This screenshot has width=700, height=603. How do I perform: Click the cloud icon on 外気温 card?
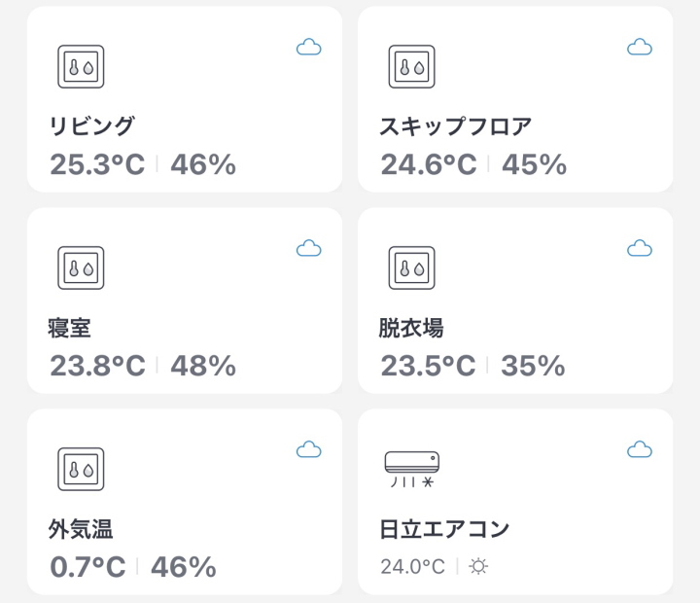tap(309, 449)
